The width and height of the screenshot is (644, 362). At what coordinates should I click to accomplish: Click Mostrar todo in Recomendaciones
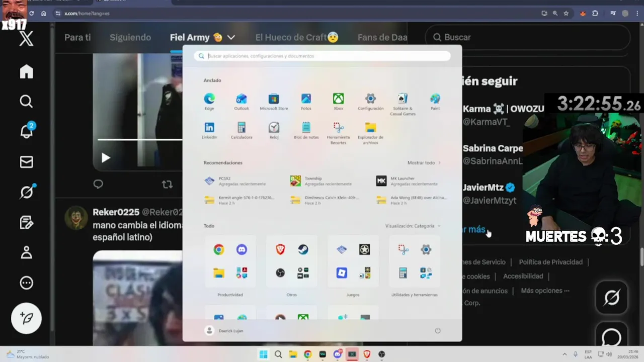click(424, 163)
